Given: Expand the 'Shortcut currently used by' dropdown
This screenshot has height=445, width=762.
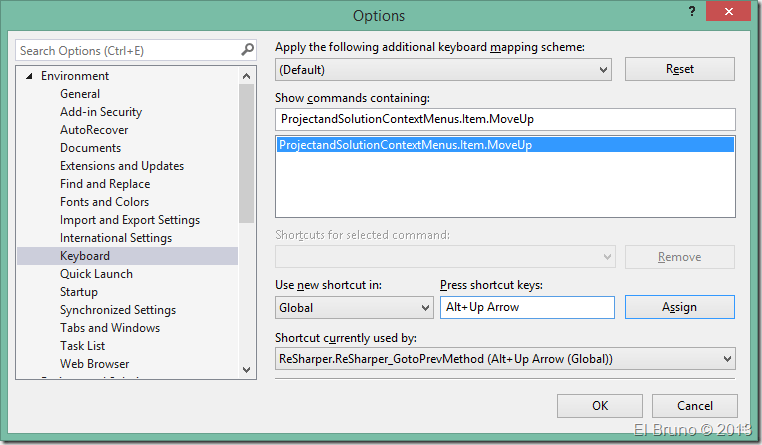Looking at the screenshot, I should 725,359.
